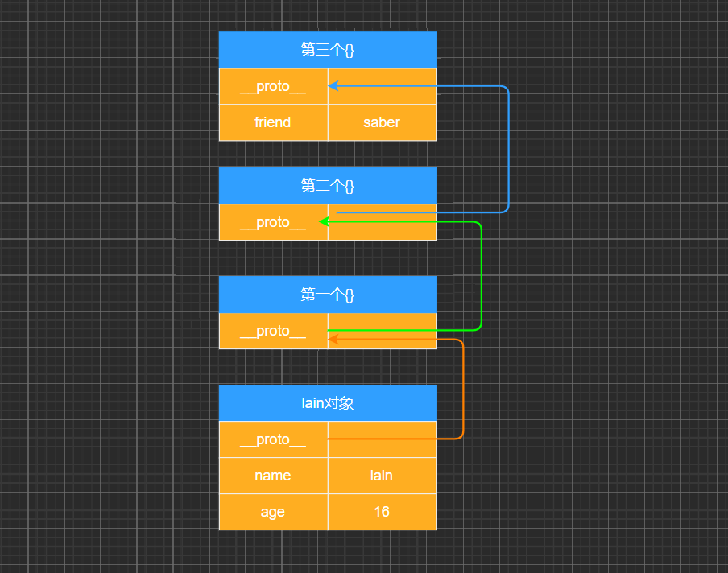Click the 第一个{} header
Image resolution: width=728 pixels, height=573 pixels.
(328, 295)
